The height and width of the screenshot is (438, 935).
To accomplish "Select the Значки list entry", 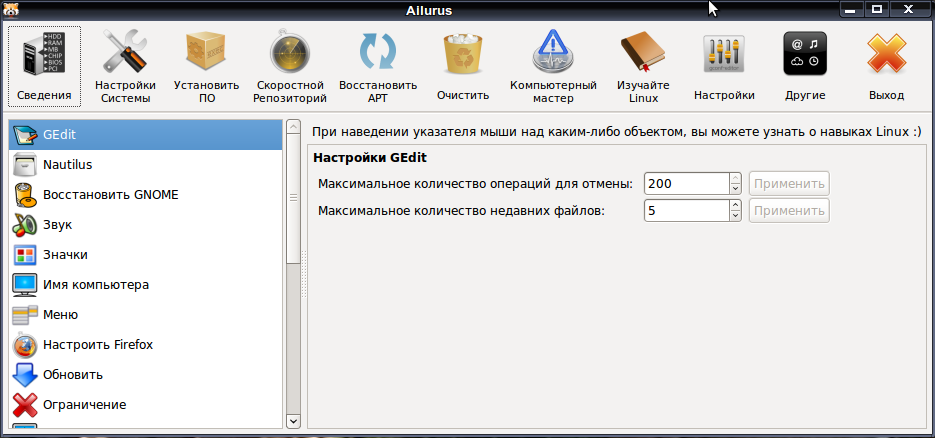I will [x=145, y=254].
